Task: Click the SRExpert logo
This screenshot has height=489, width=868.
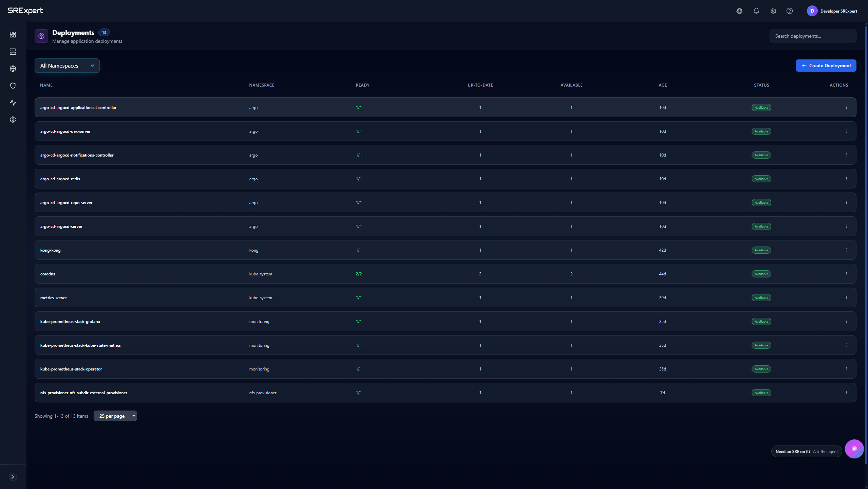Action: (x=25, y=11)
